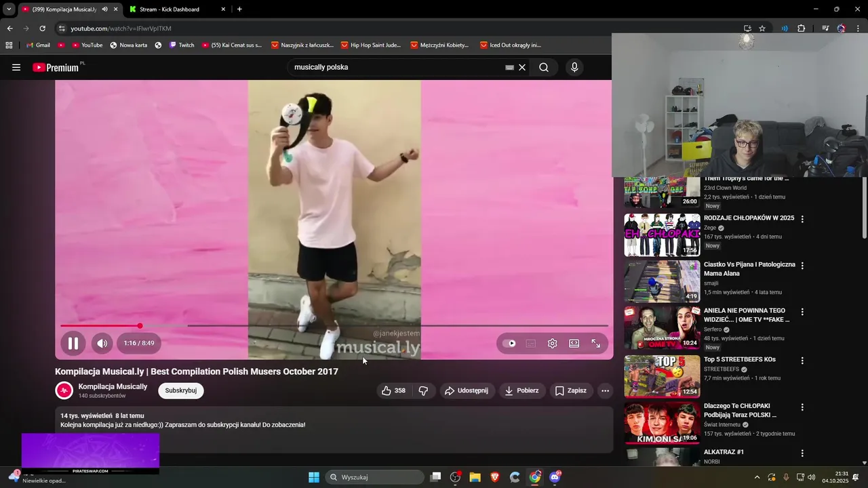Open more actions menu below video

tap(606, 390)
